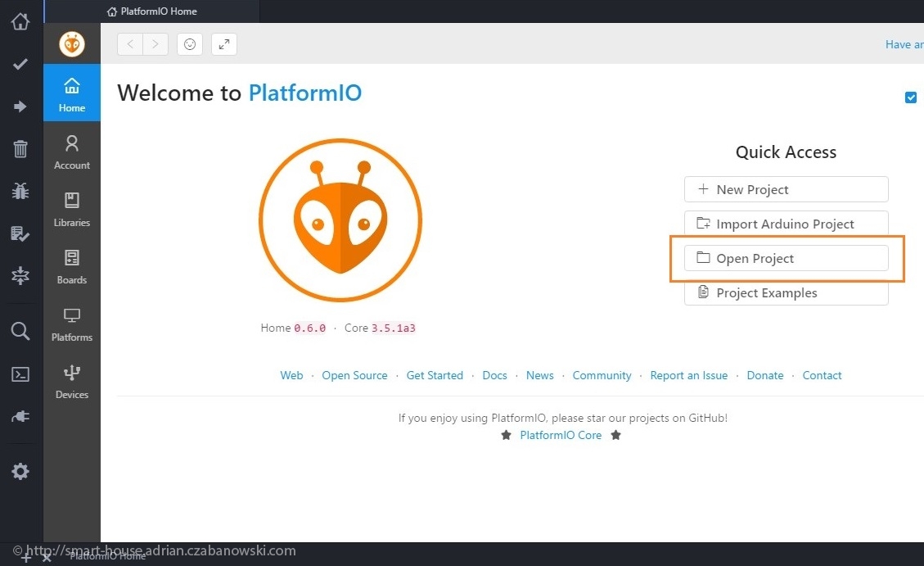Screen dimensions: 924x566
Task: Click the Find in project magnifier icon
Action: (x=20, y=331)
